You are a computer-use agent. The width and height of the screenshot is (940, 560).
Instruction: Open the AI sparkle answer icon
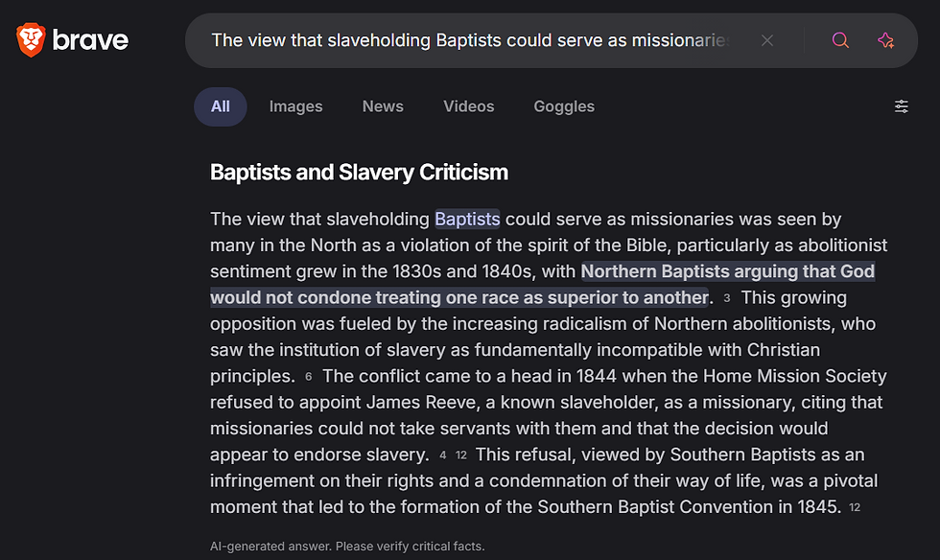pyautogui.click(x=885, y=40)
